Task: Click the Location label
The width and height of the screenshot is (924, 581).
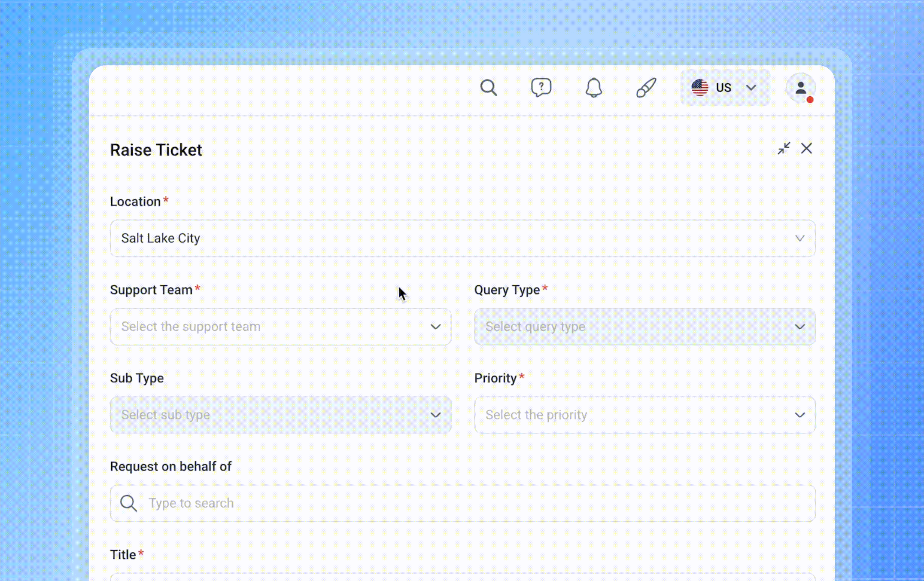Action: point(135,202)
